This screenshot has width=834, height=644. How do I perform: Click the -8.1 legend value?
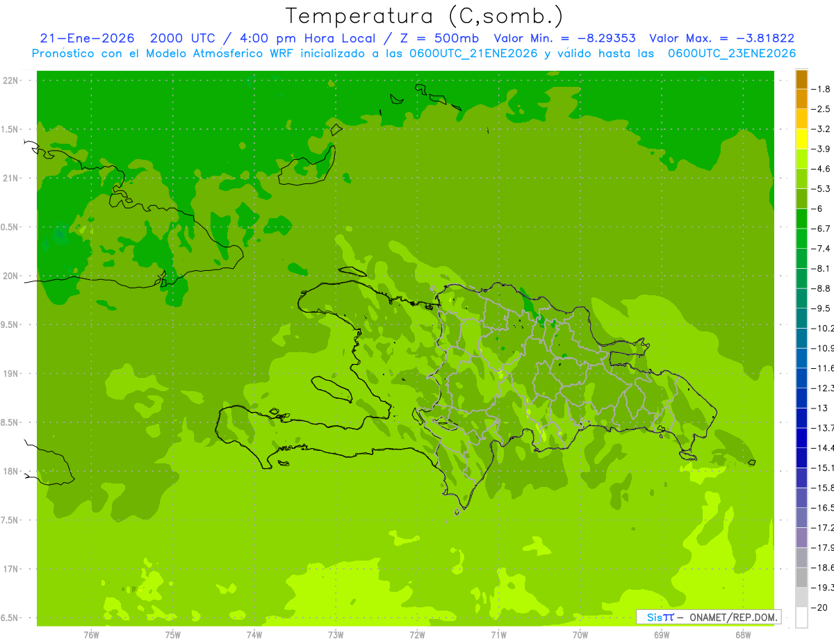pyautogui.click(x=820, y=268)
